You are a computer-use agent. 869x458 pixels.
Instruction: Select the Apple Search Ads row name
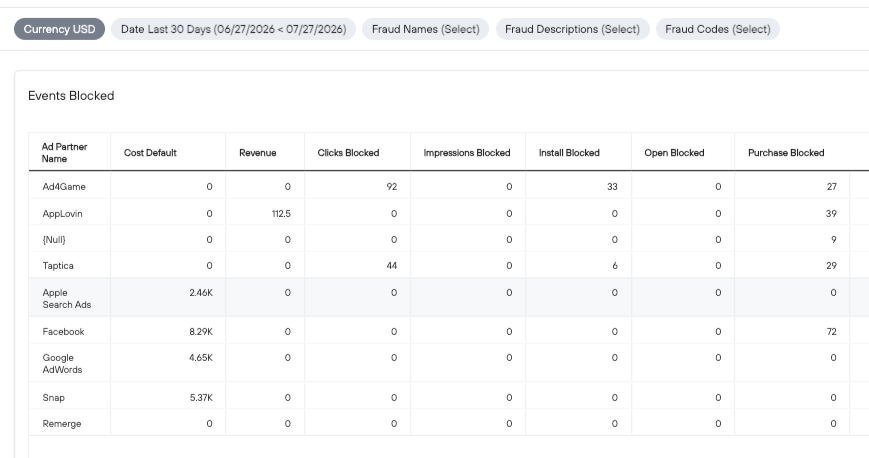click(67, 299)
